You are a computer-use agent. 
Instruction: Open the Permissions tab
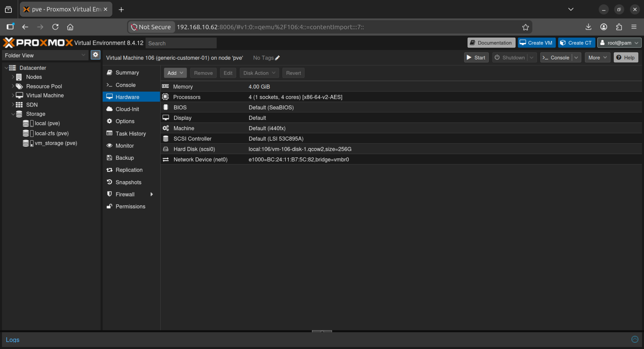[x=131, y=206]
